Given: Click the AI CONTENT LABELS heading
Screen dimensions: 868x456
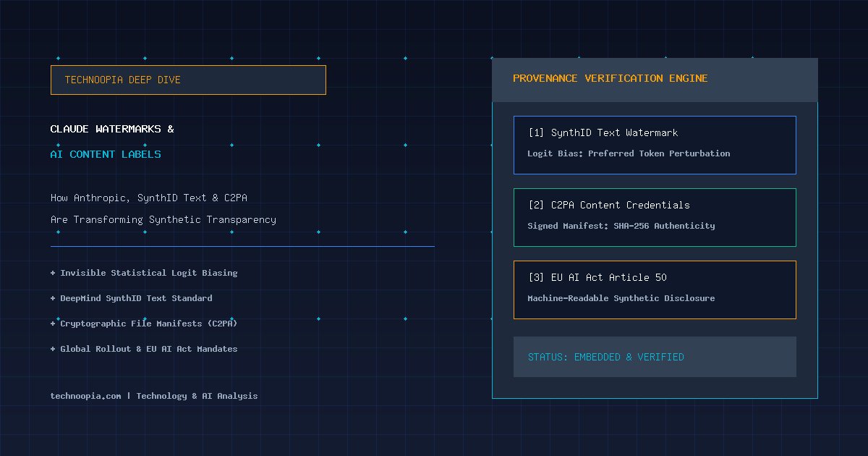Looking at the screenshot, I should [x=106, y=154].
